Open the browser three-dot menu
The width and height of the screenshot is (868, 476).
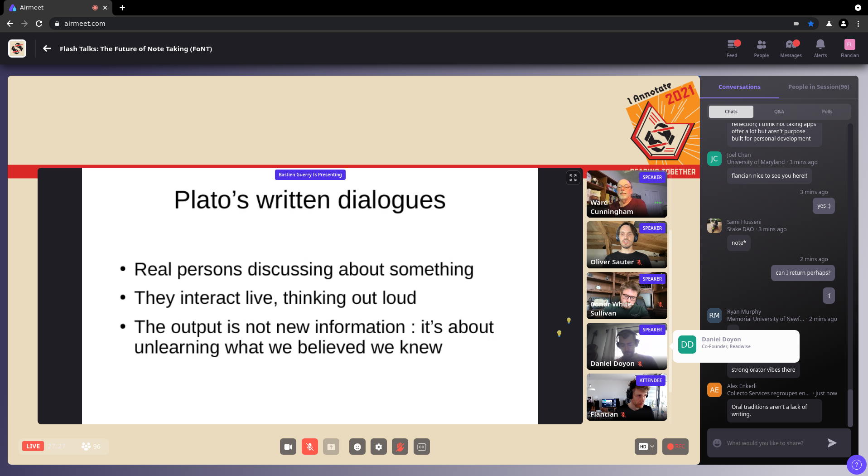point(858,24)
